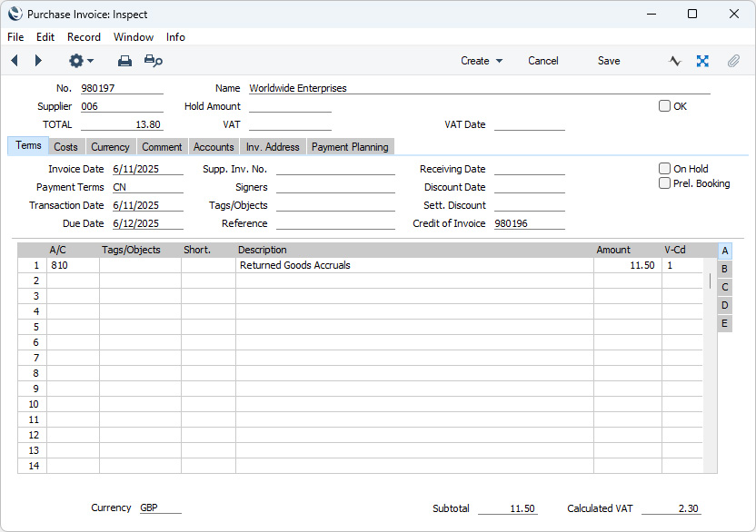
Task: Switch to the Currency tab
Action: click(111, 147)
